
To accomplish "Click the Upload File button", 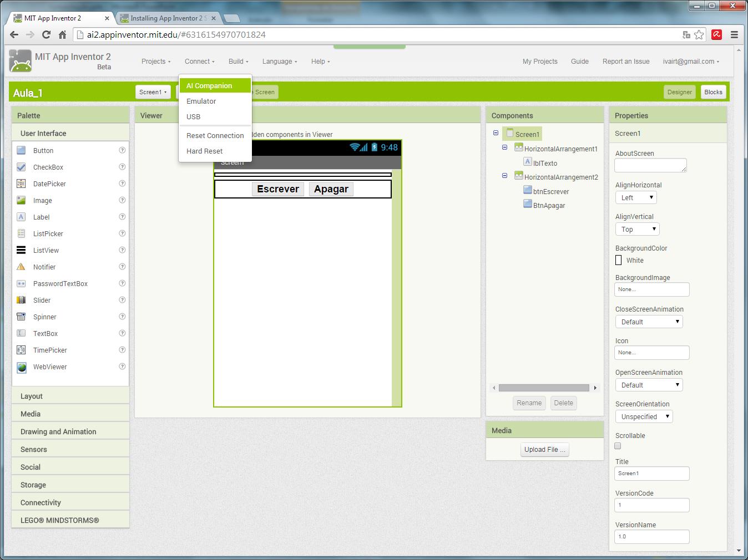I will coord(545,450).
